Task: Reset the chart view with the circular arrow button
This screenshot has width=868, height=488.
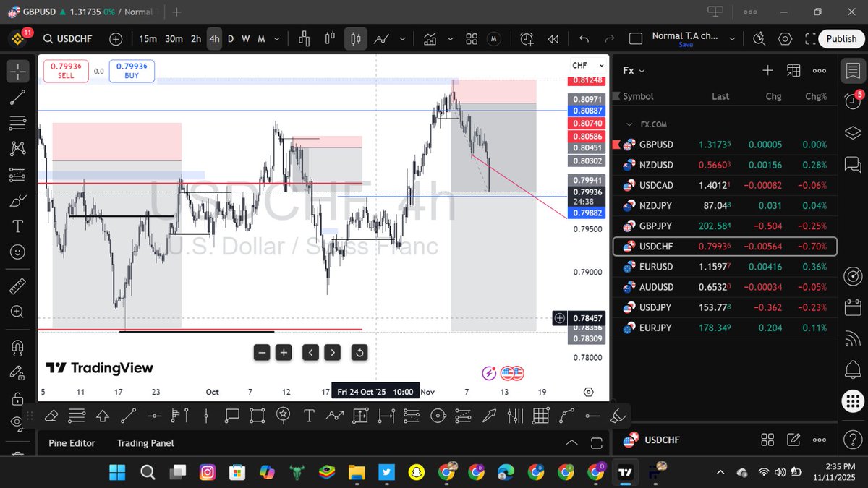Action: coord(359,352)
